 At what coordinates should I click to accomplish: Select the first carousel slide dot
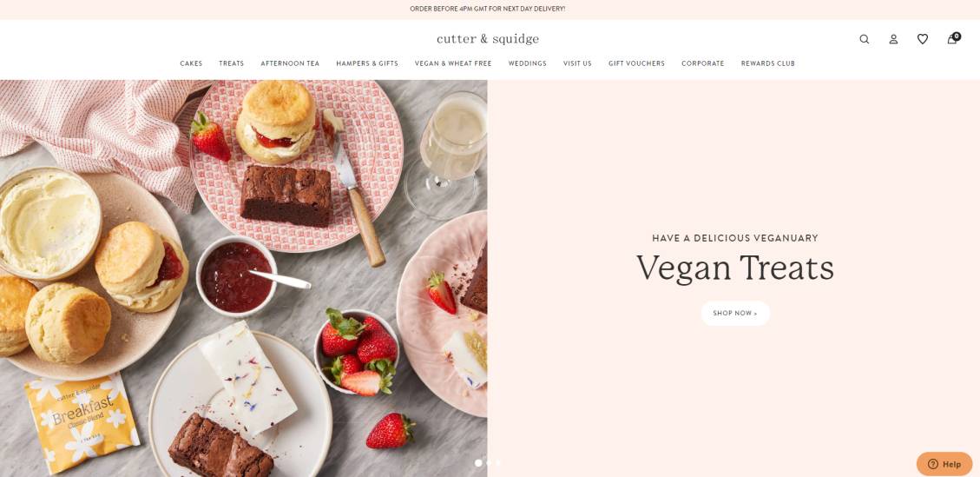pyautogui.click(x=479, y=463)
